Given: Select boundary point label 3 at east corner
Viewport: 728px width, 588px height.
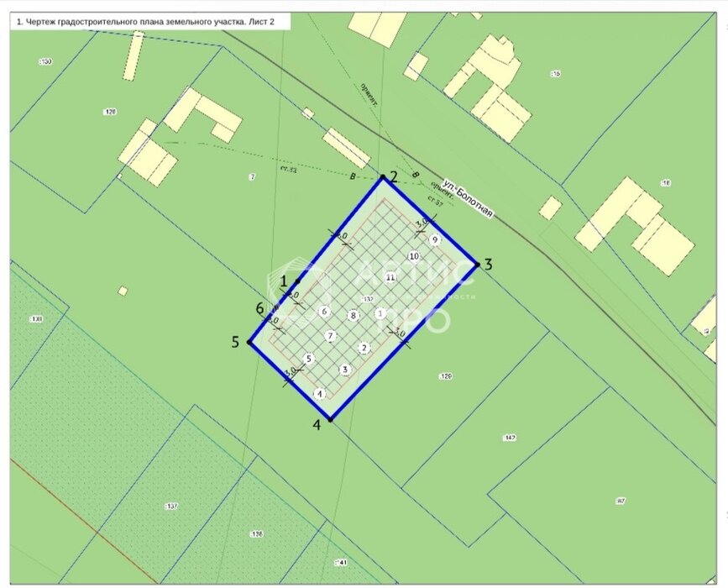Looking at the screenshot, I should click(488, 265).
